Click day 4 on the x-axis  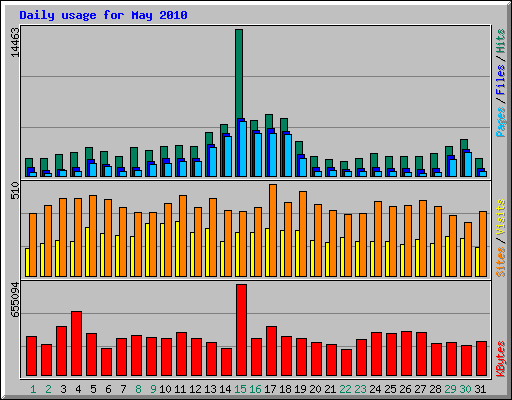click(x=78, y=389)
